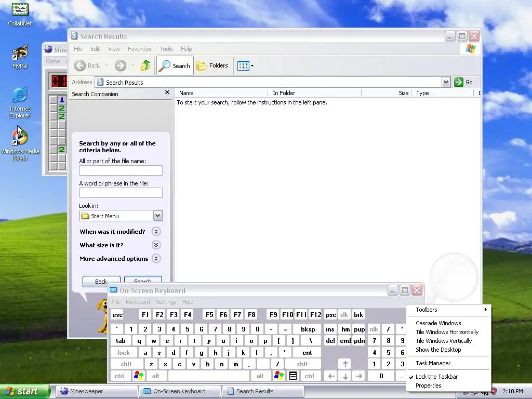Screen dimensions: 532x399
Task: Toggle the nlk key on On-Screen Keyboard
Action: pos(374,329)
